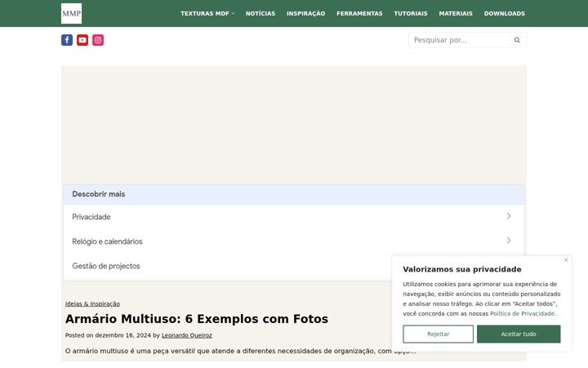Click the Aceitar tudo button
The image size is (588, 368).
(519, 334)
